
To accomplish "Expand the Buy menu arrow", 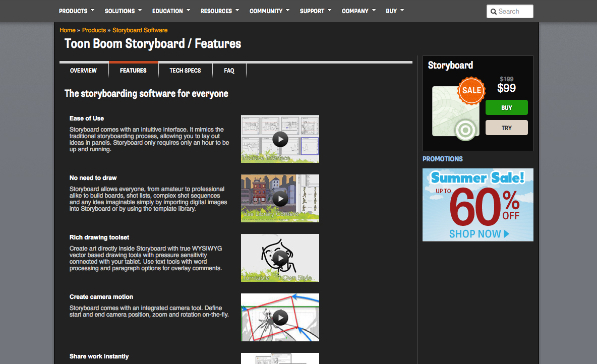I will (402, 10).
